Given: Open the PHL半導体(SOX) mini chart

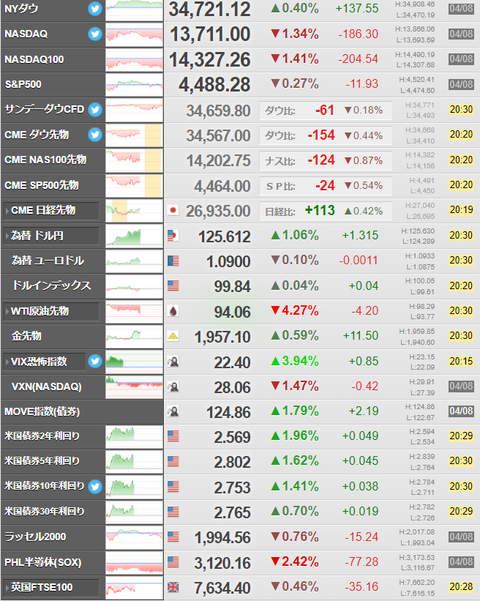Looking at the screenshot, I should [134, 562].
